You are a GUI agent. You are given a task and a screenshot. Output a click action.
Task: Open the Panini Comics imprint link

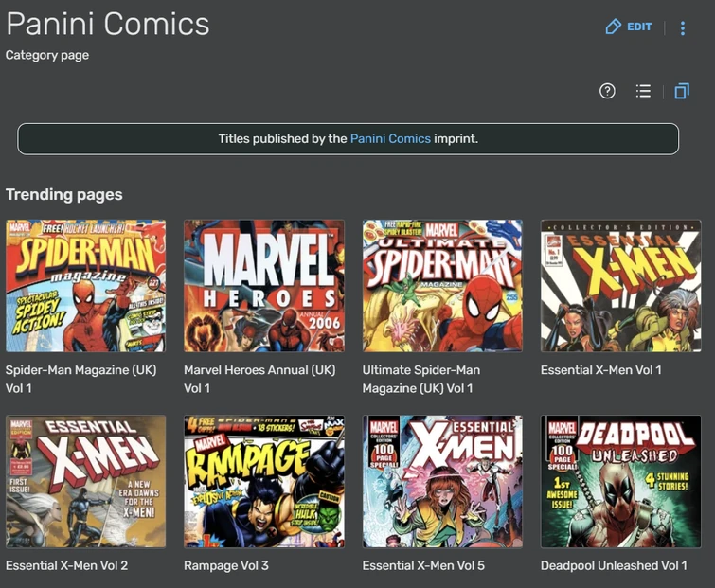tap(390, 138)
